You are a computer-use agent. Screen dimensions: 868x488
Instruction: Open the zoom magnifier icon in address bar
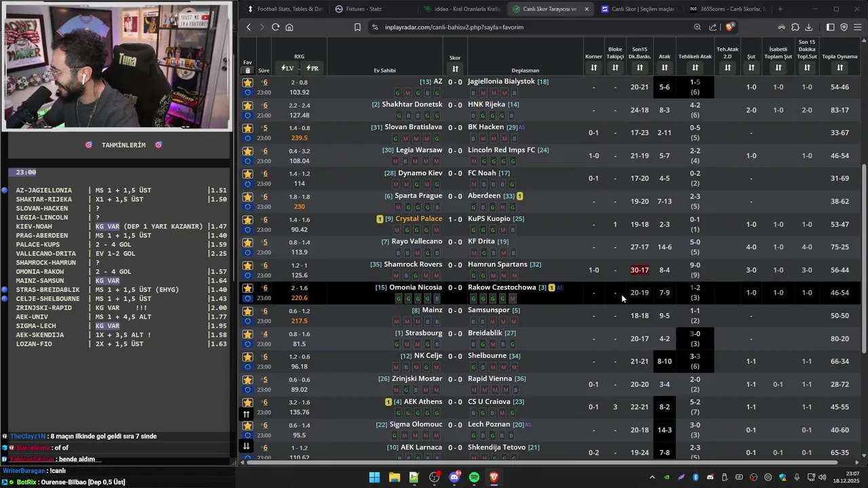tap(697, 27)
